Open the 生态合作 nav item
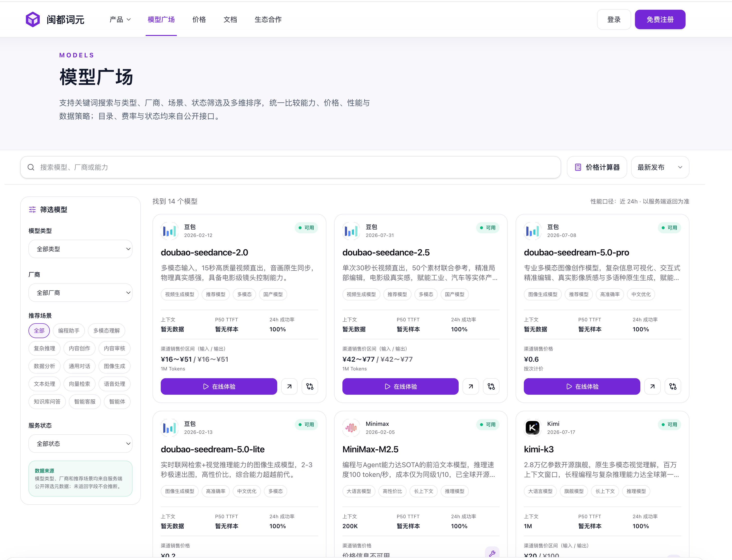 (x=268, y=19)
